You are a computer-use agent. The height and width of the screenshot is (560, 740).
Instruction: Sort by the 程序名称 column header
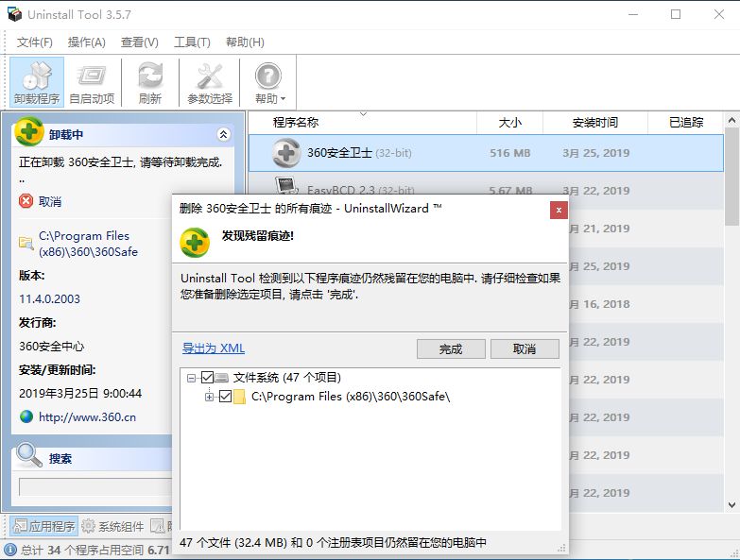click(x=363, y=123)
